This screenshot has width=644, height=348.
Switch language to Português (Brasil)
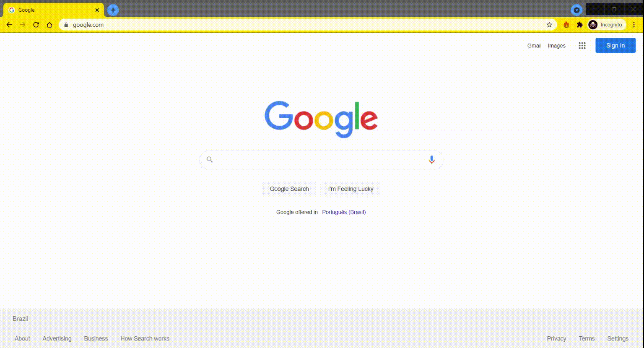(344, 212)
